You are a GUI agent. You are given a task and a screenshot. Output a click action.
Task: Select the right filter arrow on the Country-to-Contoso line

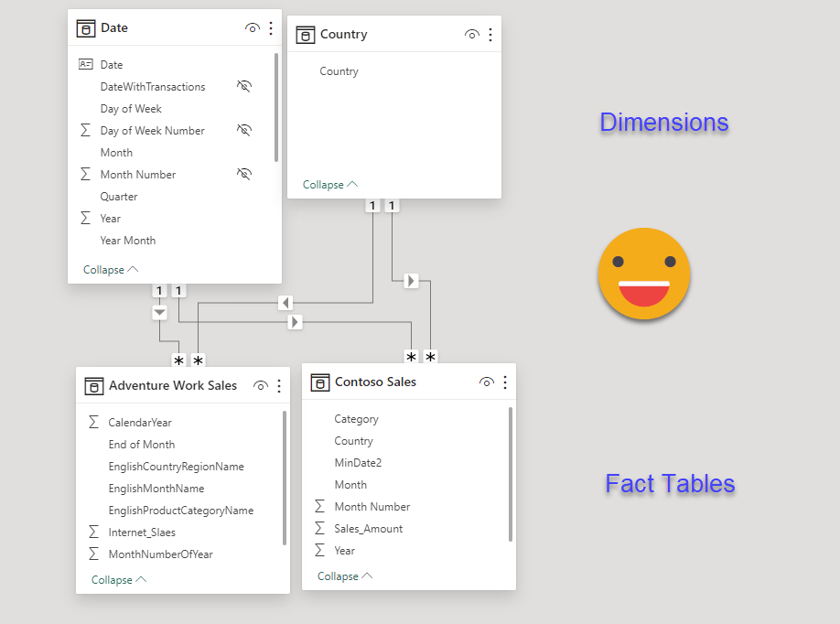tap(411, 281)
